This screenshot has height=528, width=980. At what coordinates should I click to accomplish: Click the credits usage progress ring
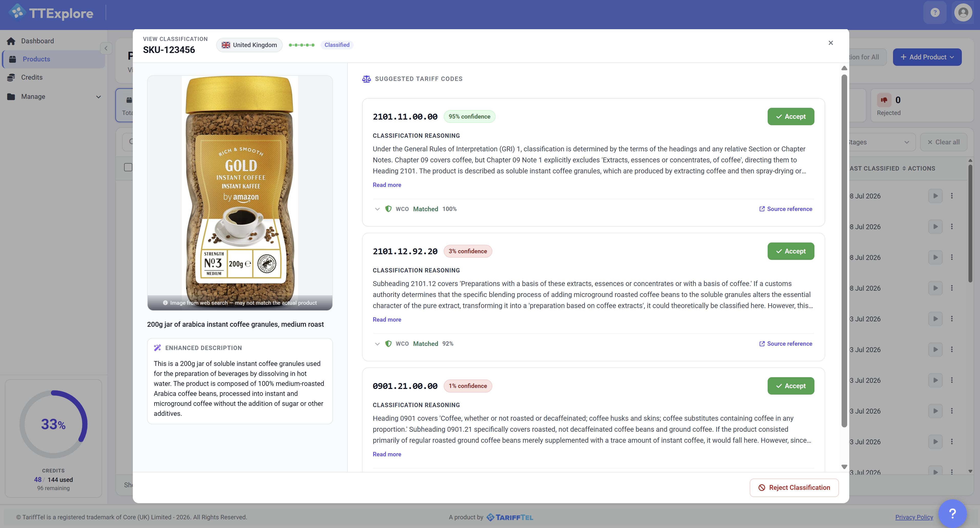53,424
